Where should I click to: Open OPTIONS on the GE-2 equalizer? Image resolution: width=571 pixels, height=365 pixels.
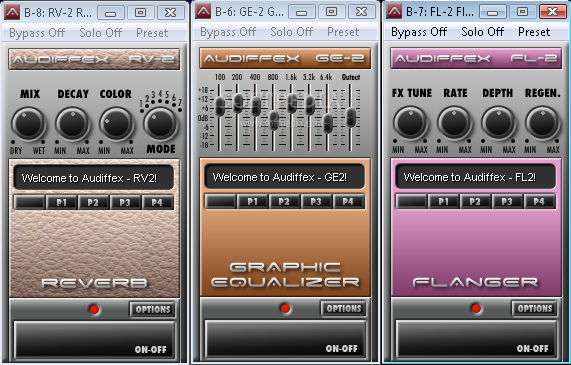343,309
